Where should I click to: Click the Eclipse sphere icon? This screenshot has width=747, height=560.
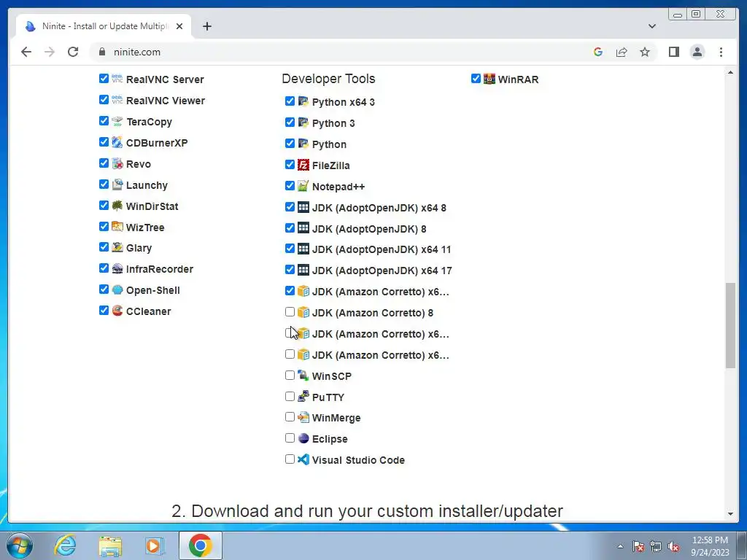pos(303,438)
